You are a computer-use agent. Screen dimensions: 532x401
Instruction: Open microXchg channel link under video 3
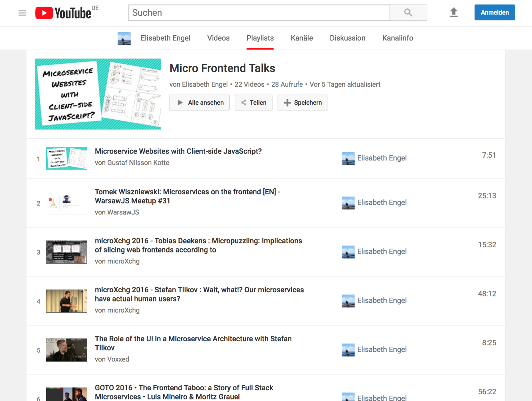point(123,261)
